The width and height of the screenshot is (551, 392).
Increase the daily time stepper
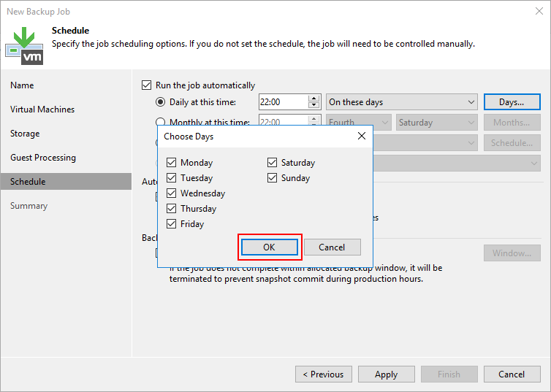314,99
